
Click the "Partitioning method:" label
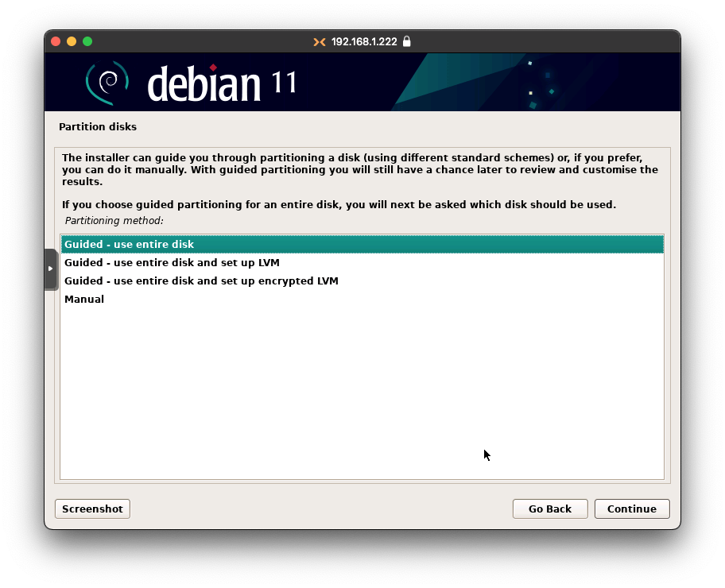point(114,220)
